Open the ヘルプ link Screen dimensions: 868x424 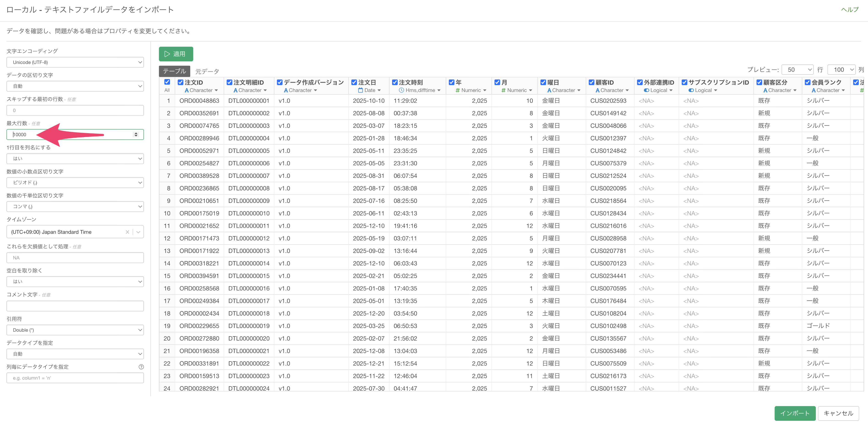pyautogui.click(x=849, y=9)
